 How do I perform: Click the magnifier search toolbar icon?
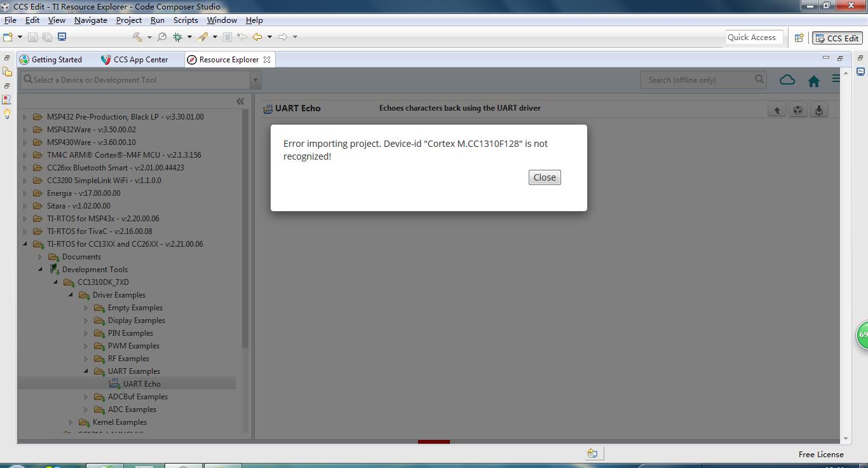coord(162,37)
